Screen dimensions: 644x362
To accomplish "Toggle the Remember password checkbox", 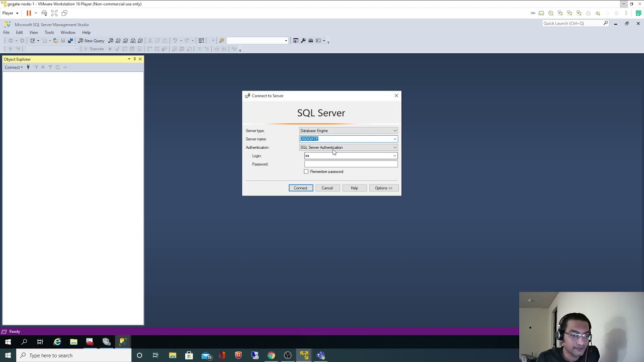I will click(306, 172).
